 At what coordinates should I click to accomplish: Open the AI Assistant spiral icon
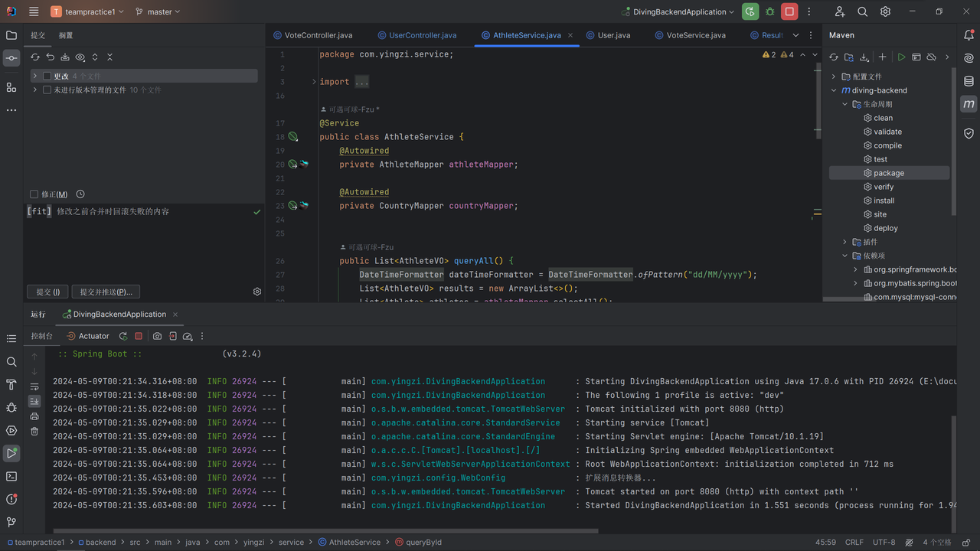969,58
